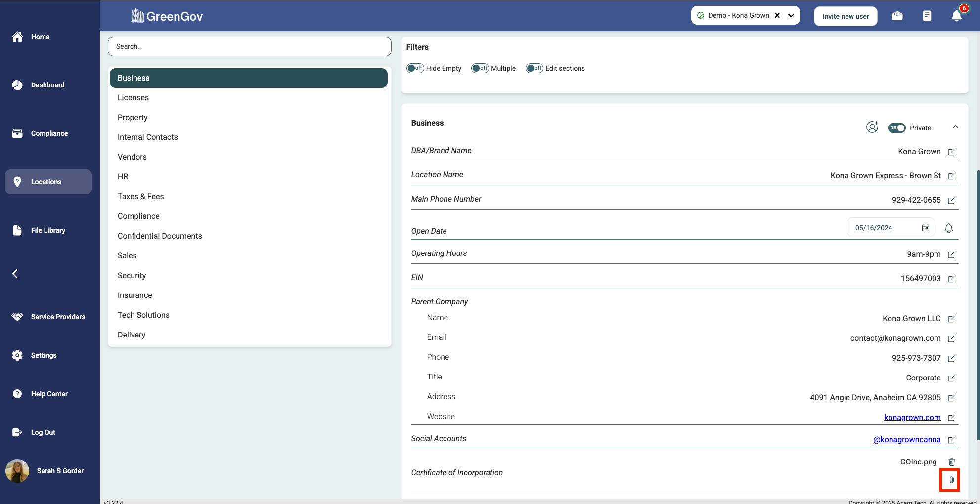This screenshot has width=980, height=504.
Task: Click the add user icon in Business section
Action: [x=872, y=127]
